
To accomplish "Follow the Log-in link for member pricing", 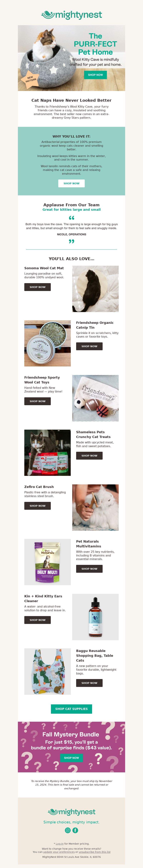I will tap(60, 844).
